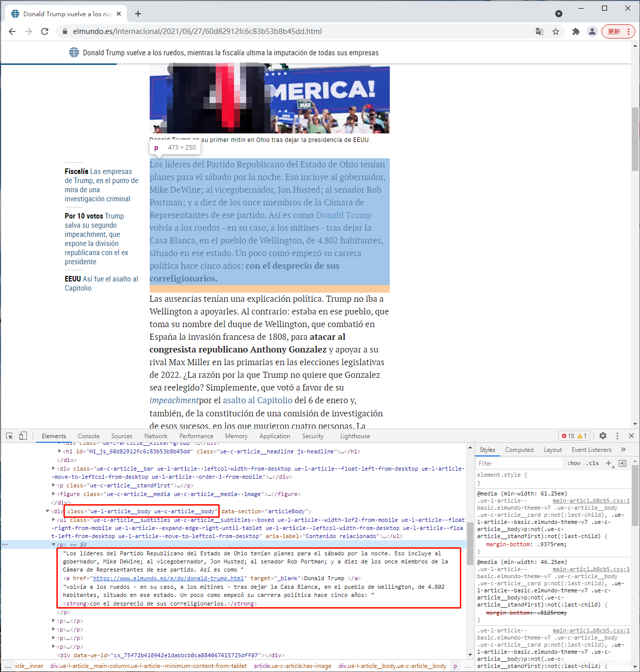Open the first main-articl…b8cb5.css:1 source link

tap(591, 501)
